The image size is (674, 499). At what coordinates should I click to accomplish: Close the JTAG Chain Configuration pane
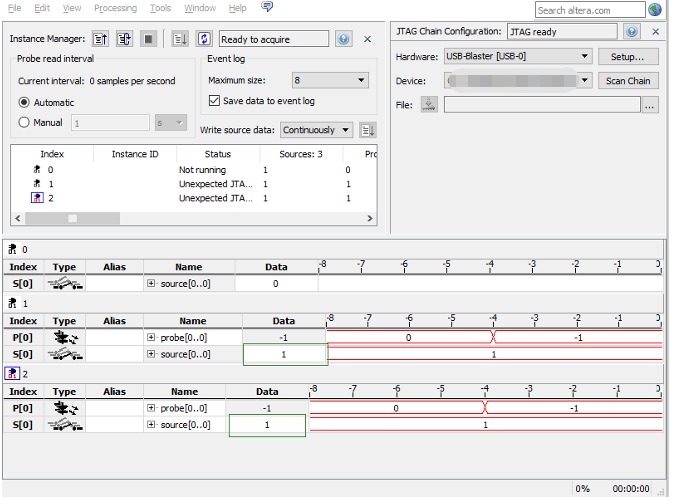click(x=656, y=31)
